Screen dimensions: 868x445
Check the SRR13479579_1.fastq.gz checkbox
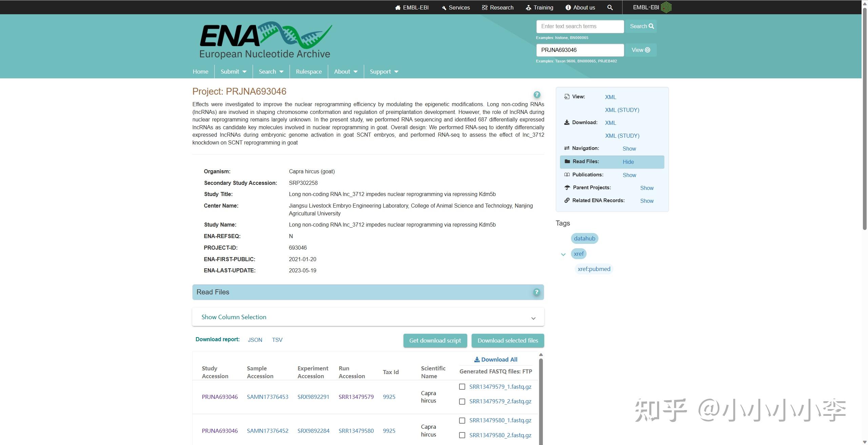tap(462, 387)
